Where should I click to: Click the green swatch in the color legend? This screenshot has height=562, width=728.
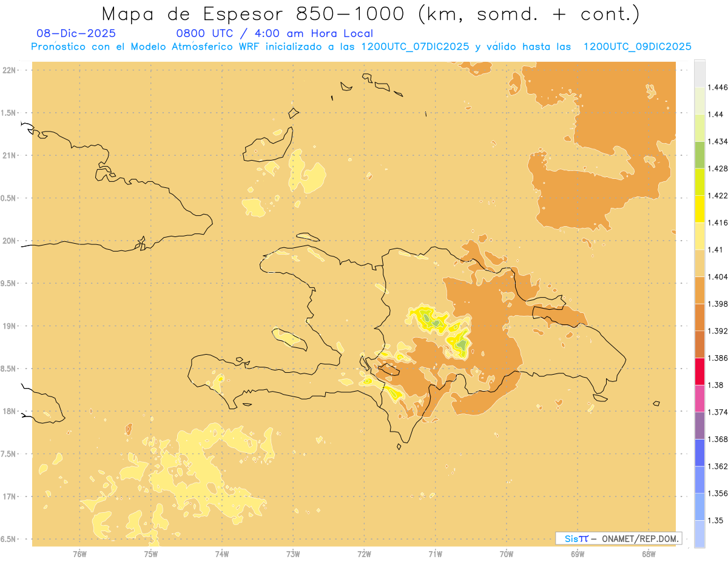pos(699,155)
